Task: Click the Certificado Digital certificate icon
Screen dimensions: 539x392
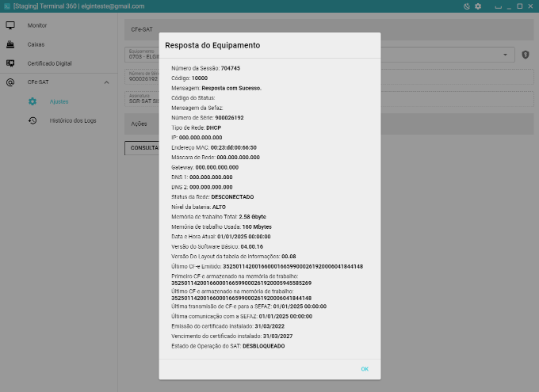Action: pyautogui.click(x=10, y=63)
